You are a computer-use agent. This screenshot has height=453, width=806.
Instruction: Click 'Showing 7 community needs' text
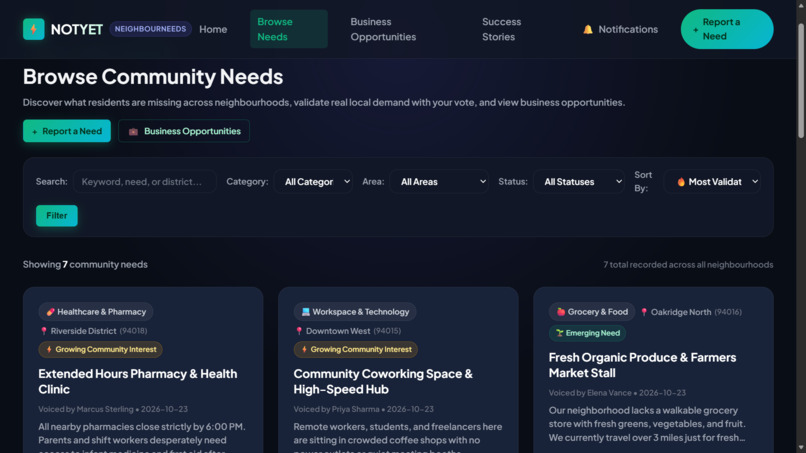tap(85, 264)
